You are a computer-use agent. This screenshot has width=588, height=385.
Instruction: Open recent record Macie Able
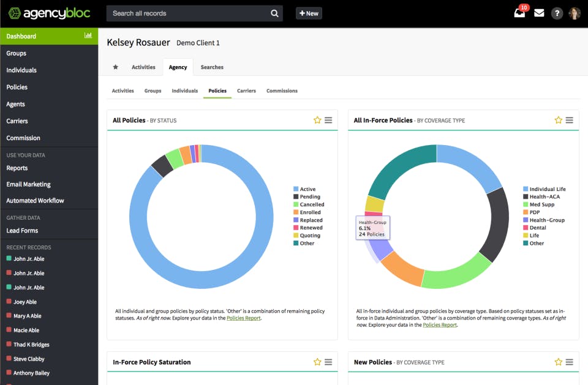(x=26, y=331)
